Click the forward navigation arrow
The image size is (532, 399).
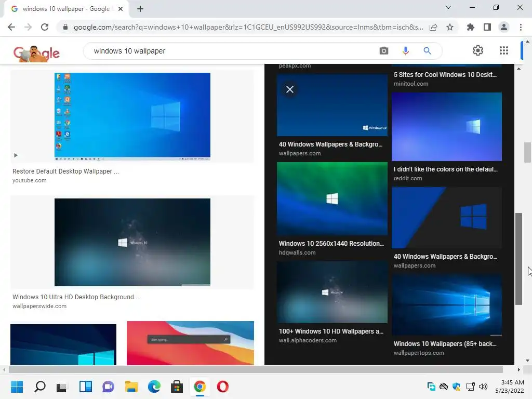28,27
